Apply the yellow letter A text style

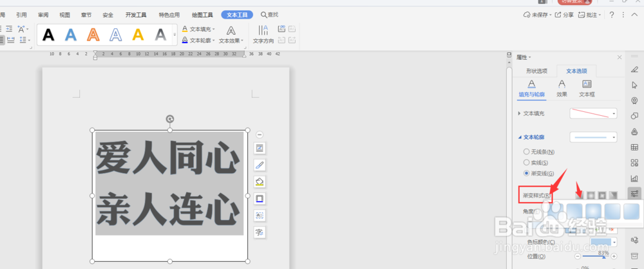(138, 35)
